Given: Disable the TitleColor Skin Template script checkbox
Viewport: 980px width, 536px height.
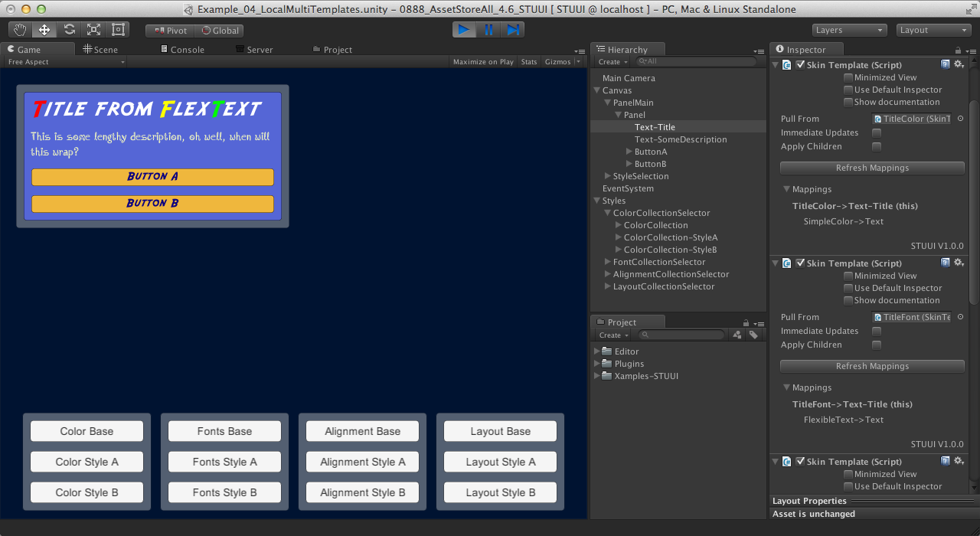Looking at the screenshot, I should (800, 65).
